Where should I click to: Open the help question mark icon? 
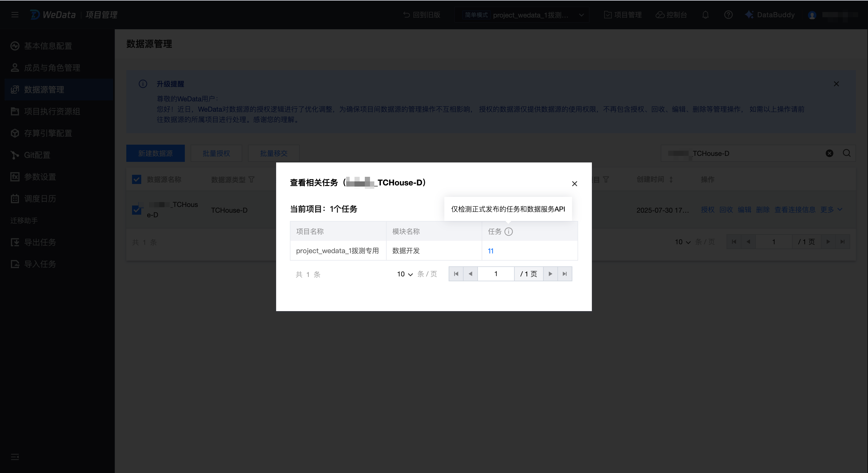(x=728, y=15)
